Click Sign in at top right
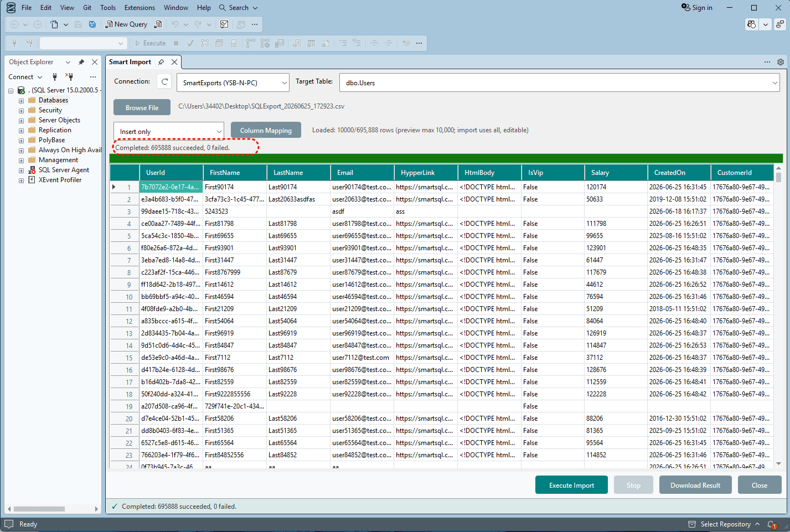This screenshot has height=532, width=790. coord(696,8)
